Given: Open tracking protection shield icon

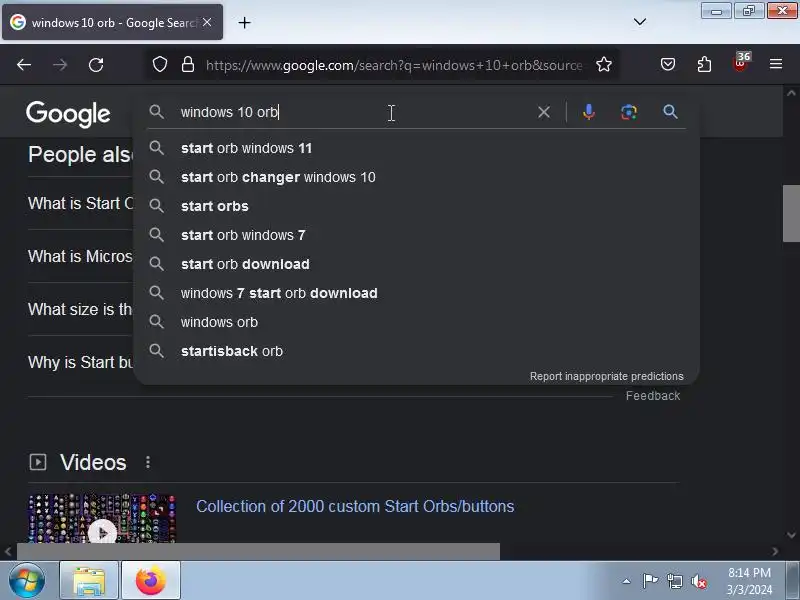Looking at the screenshot, I should [160, 64].
